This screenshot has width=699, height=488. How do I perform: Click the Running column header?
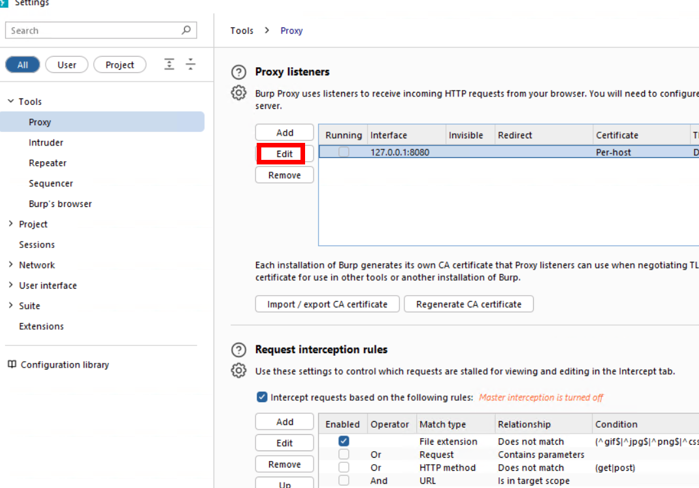pyautogui.click(x=343, y=135)
